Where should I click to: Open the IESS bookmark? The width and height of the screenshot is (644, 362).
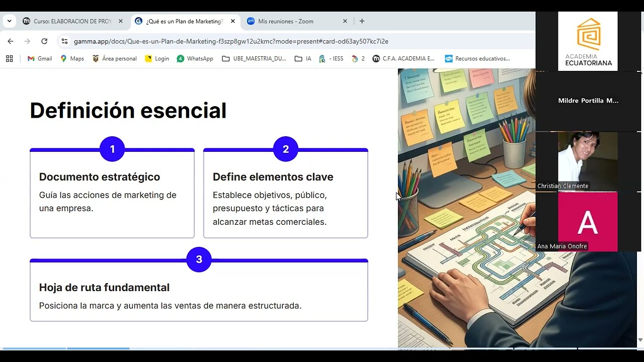(331, 58)
